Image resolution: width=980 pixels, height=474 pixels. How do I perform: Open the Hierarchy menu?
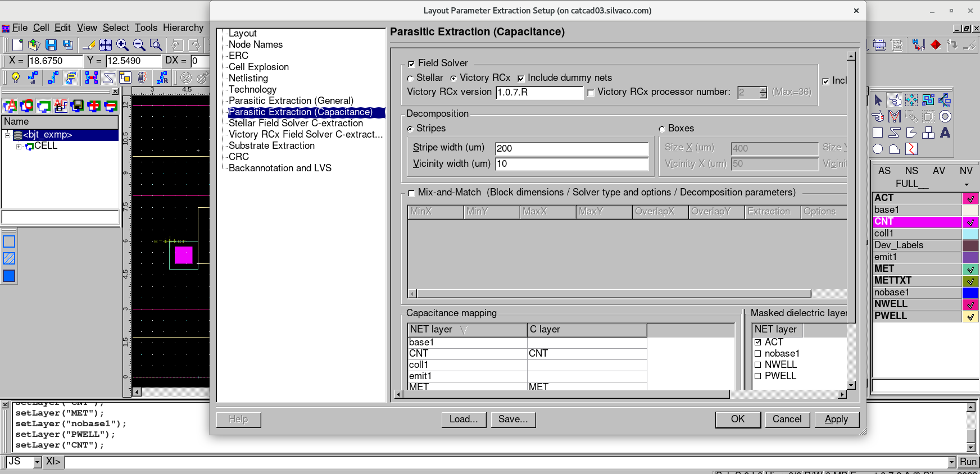183,28
